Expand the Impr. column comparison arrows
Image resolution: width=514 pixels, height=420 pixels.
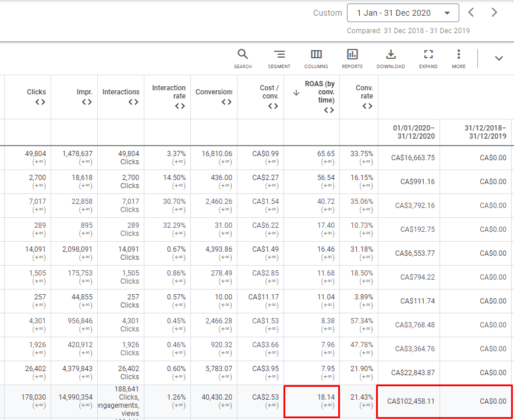[x=87, y=102]
